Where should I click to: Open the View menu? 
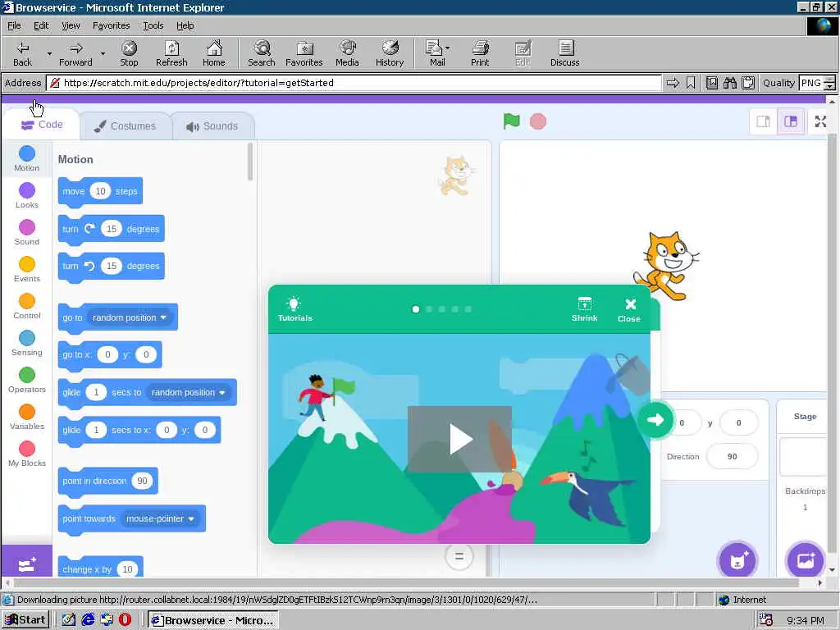pyautogui.click(x=71, y=25)
